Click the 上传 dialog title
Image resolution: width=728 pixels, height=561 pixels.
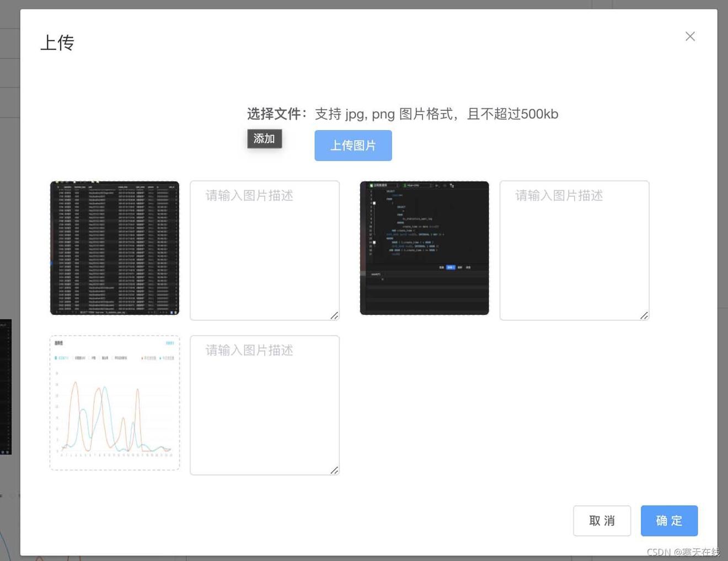(57, 43)
